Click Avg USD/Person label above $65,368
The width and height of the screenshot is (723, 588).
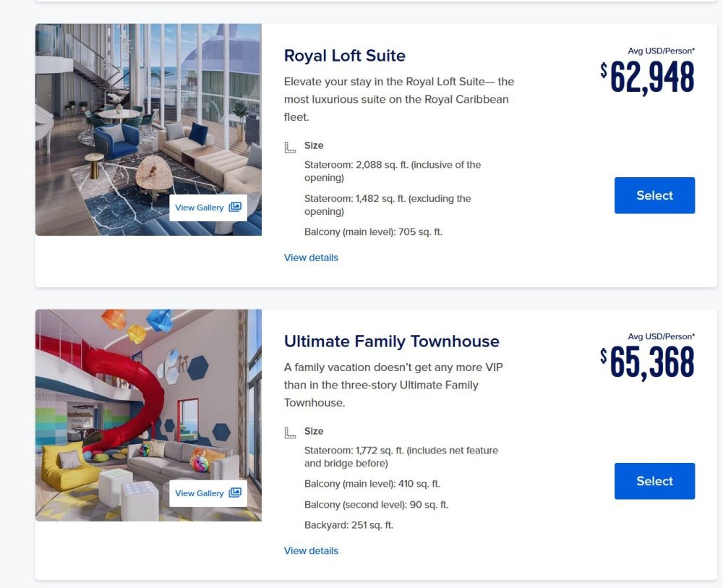(662, 336)
